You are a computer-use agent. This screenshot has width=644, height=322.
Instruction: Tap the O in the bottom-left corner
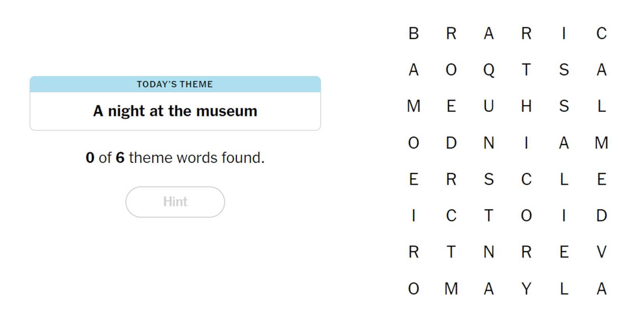413,289
